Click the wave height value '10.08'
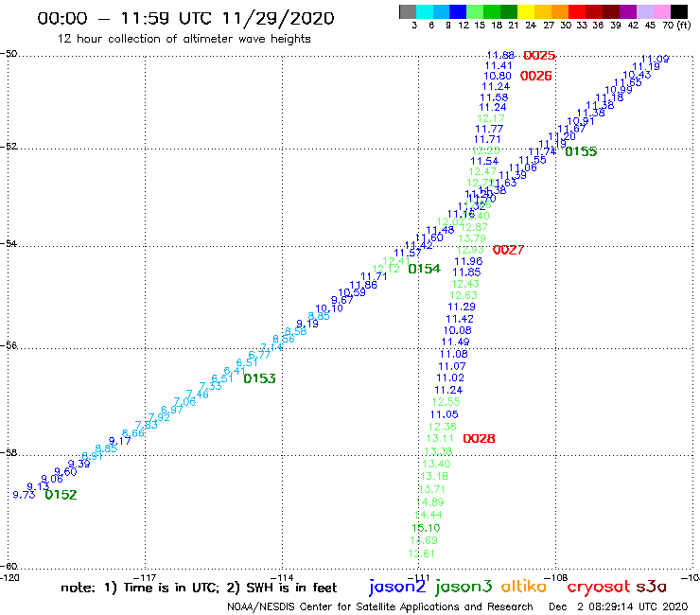The image size is (700, 615). coord(457,330)
